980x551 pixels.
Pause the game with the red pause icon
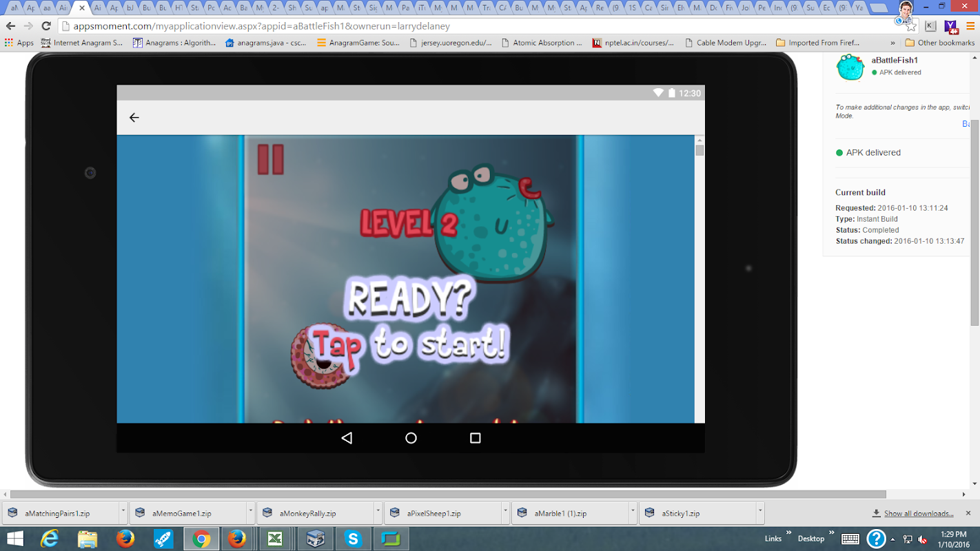point(270,159)
